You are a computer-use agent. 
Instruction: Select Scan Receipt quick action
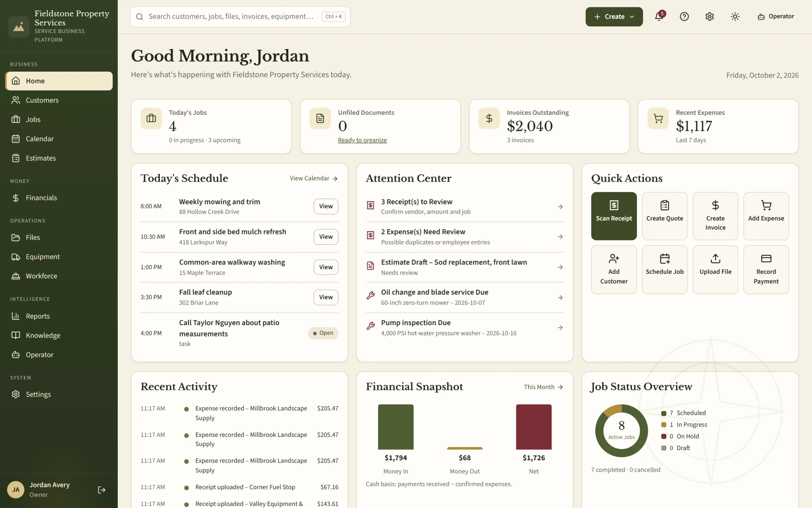[614, 216]
